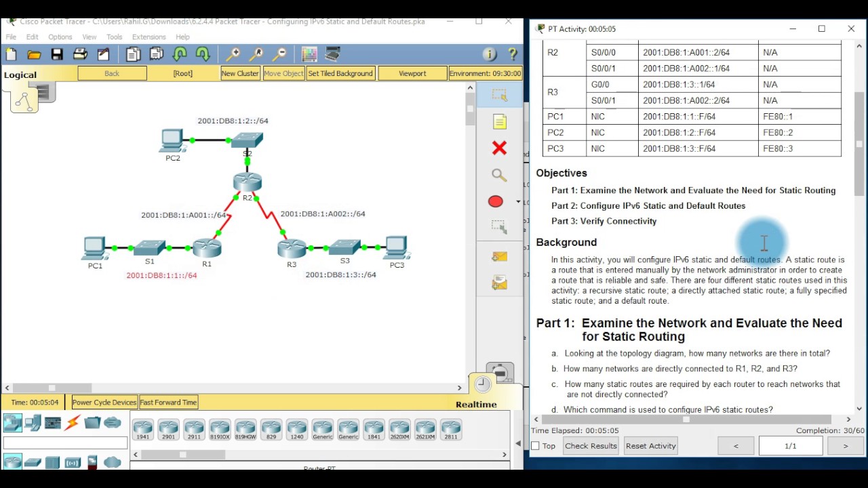Add a Simple PDU envelope
Image resolution: width=868 pixels, height=488 pixels.
pos(500,257)
